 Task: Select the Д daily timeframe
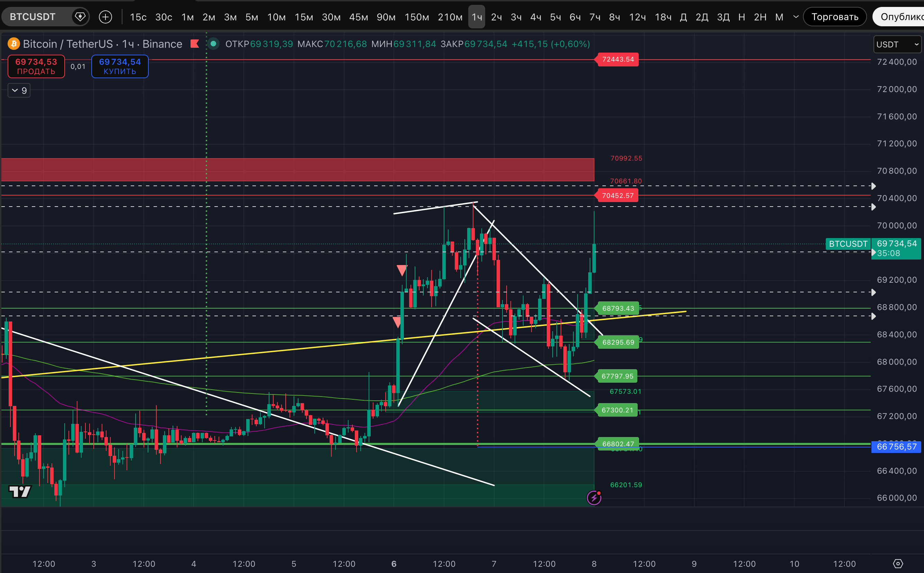point(683,17)
